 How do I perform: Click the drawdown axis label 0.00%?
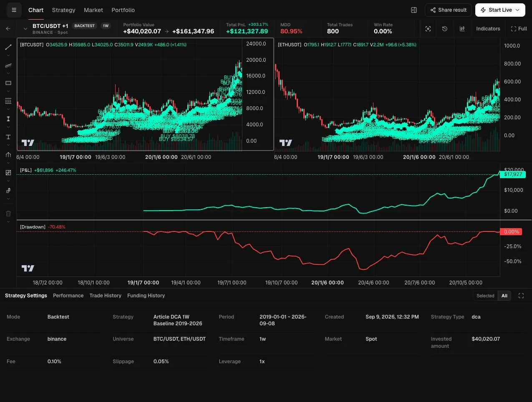(512, 232)
